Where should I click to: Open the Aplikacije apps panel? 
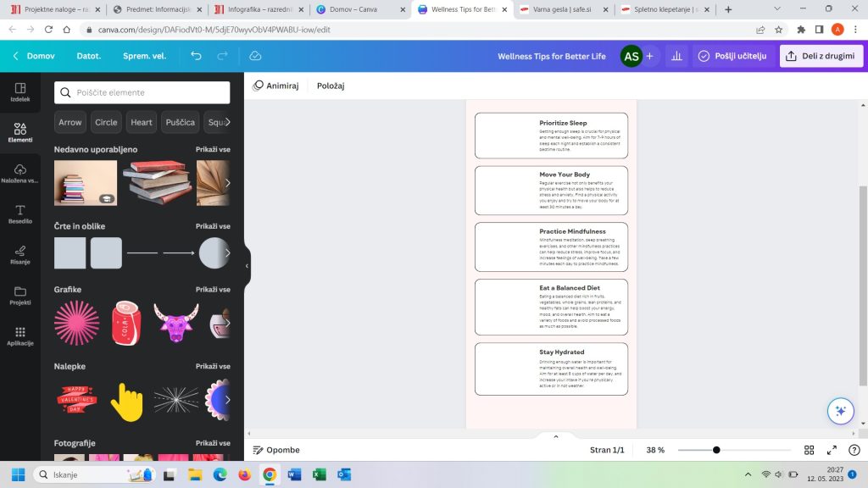pos(20,335)
